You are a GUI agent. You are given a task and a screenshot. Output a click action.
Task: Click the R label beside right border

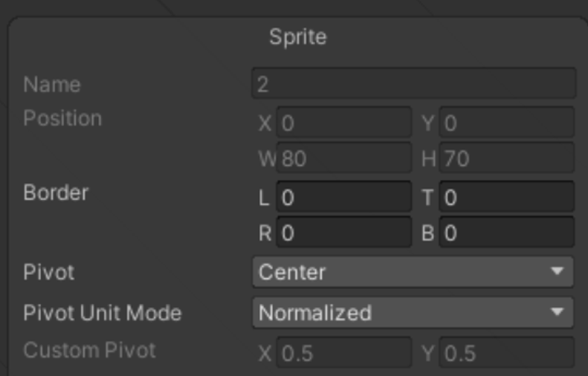(x=265, y=233)
